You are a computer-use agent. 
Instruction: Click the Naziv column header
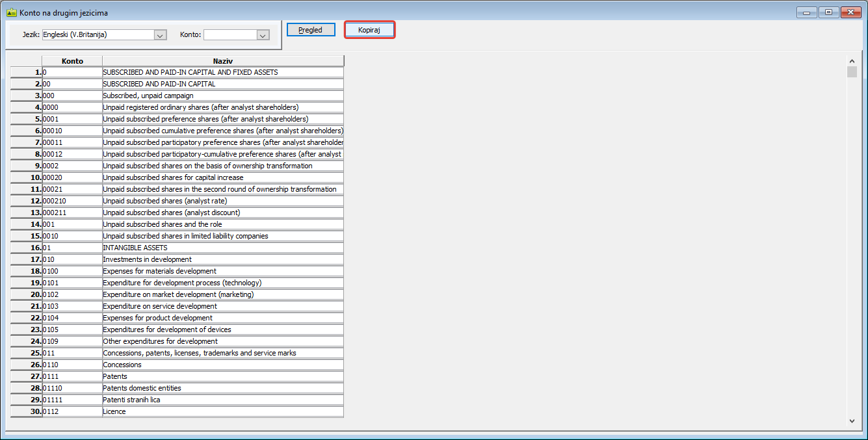(222, 61)
